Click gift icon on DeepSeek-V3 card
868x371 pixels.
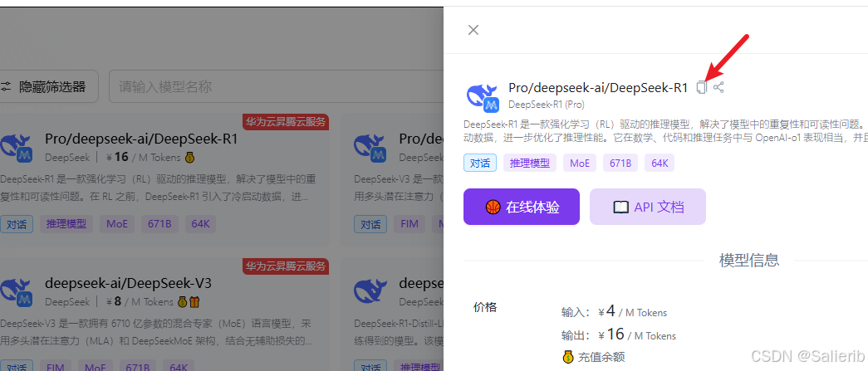coord(194,302)
